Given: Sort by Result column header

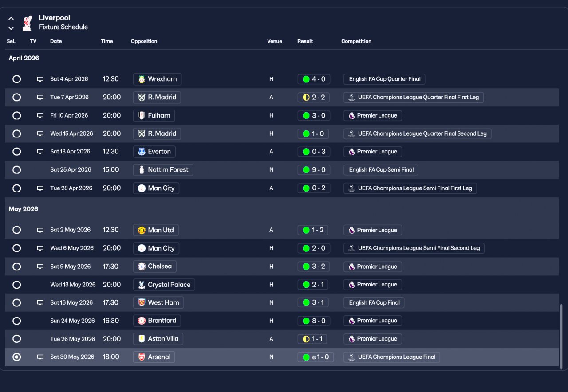Looking at the screenshot, I should tap(305, 41).
